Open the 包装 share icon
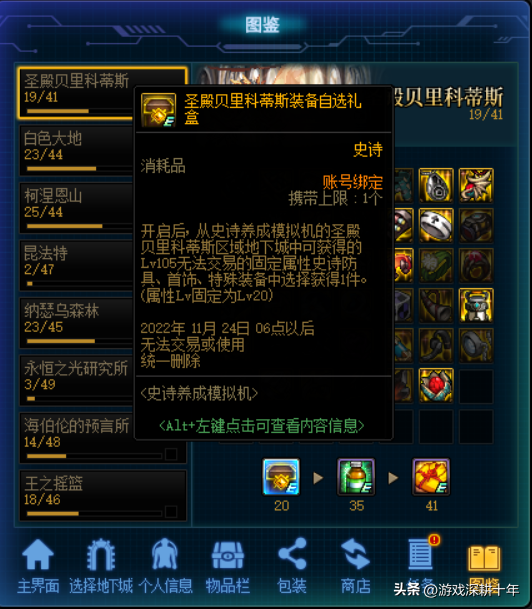Image resolution: width=532 pixels, height=609 pixels. pyautogui.click(x=292, y=554)
